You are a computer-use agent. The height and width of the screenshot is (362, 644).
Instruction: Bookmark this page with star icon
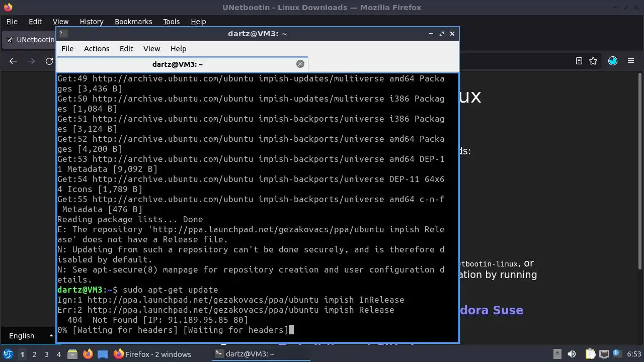(593, 61)
